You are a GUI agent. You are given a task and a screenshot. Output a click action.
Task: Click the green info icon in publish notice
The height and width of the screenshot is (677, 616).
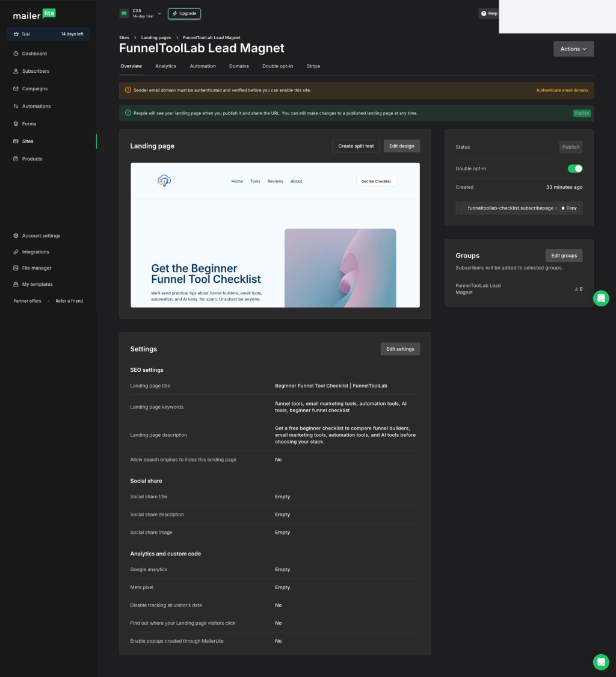point(128,113)
